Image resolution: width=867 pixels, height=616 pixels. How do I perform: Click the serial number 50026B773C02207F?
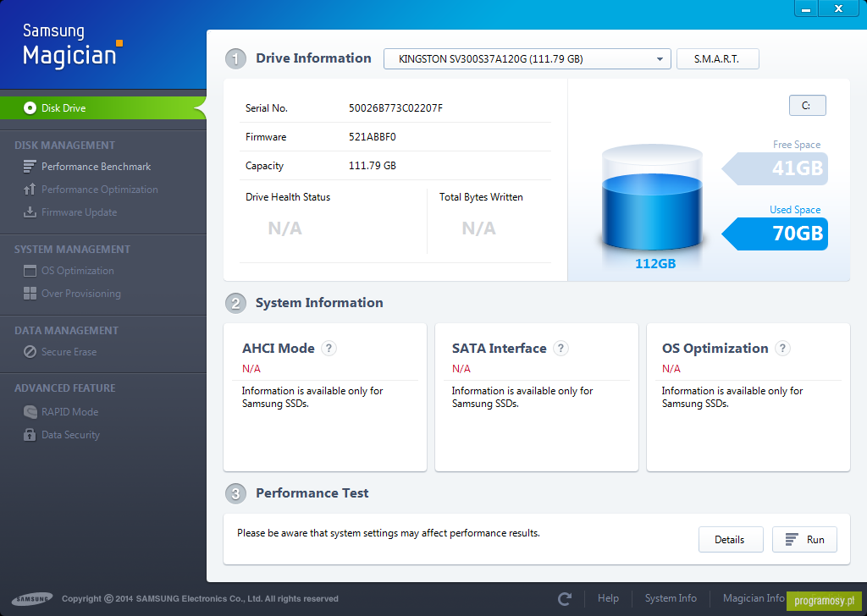395,108
